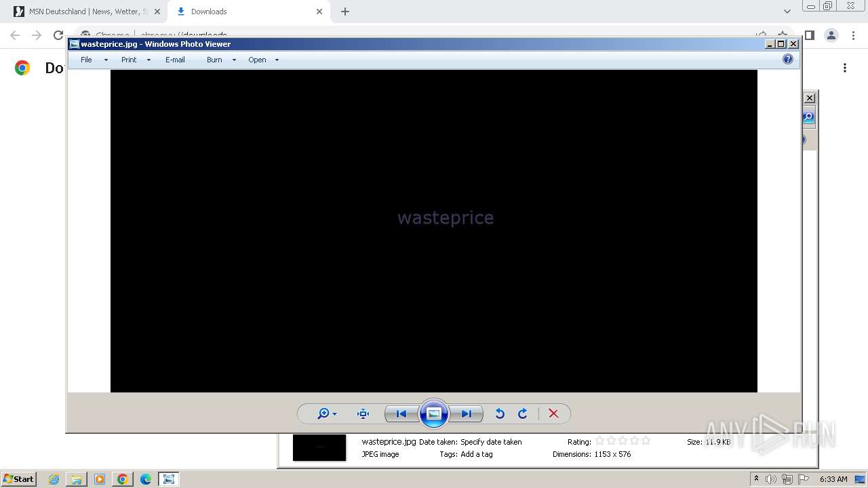
Task: Click search icon in background window
Action: (x=808, y=117)
